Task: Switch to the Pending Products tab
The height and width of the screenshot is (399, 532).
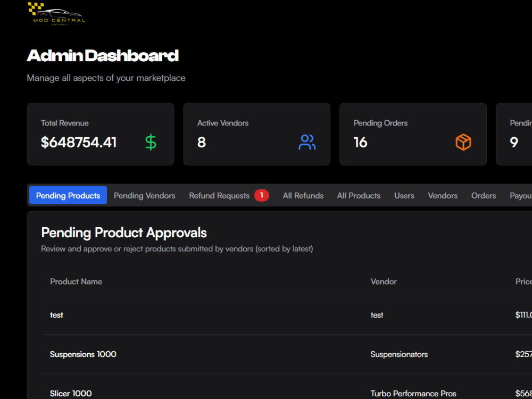Action: pos(68,195)
